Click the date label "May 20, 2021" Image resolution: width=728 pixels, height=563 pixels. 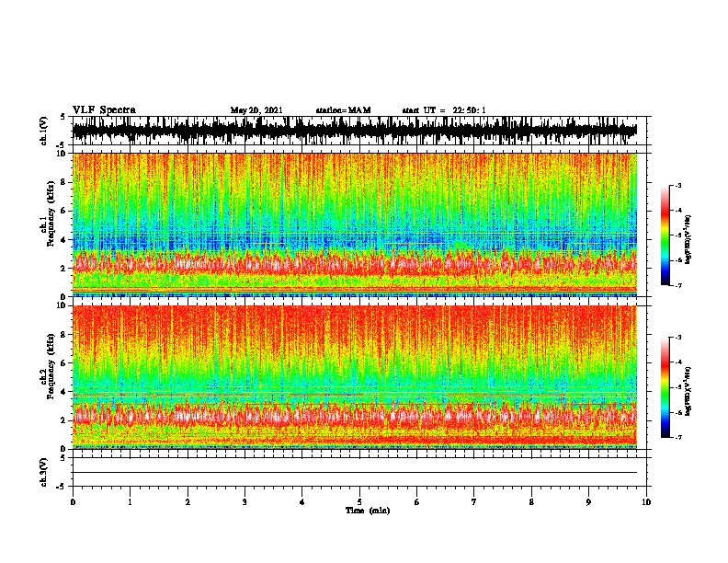pyautogui.click(x=256, y=110)
